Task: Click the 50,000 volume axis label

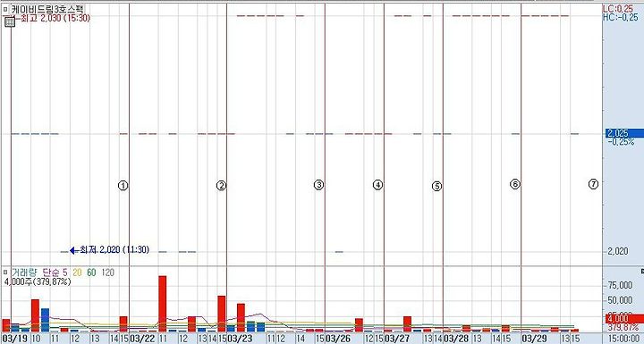Action: click(x=620, y=300)
